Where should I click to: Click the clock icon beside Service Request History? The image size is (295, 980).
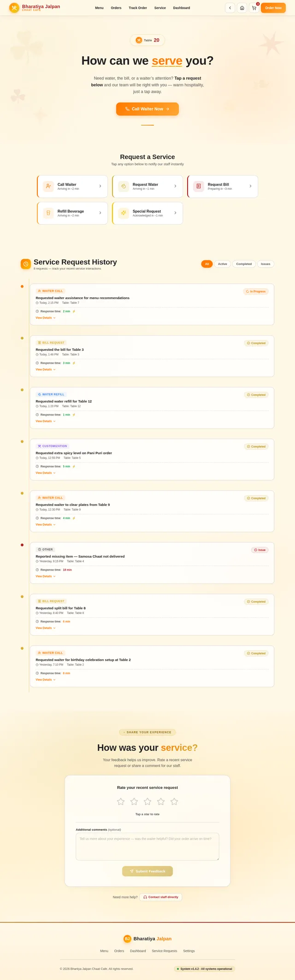26,264
